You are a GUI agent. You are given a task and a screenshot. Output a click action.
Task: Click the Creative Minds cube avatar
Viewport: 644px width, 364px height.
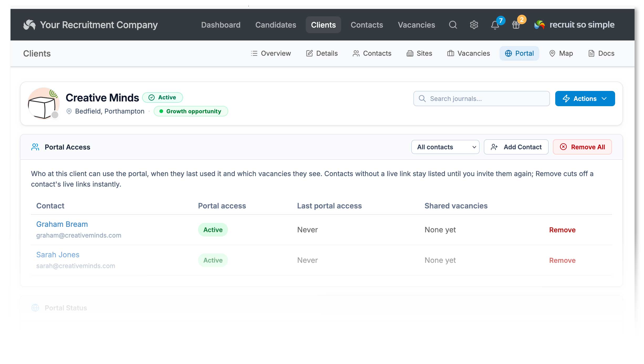click(44, 104)
